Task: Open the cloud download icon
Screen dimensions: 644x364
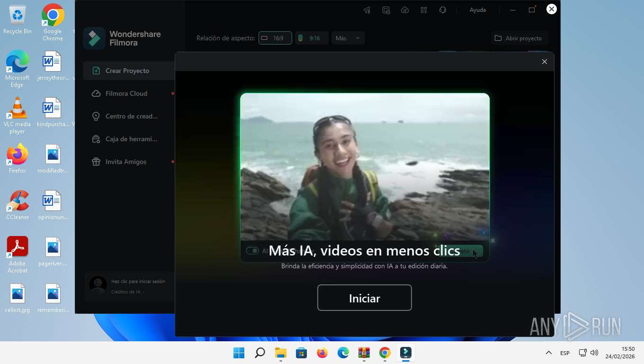Action: [x=405, y=10]
